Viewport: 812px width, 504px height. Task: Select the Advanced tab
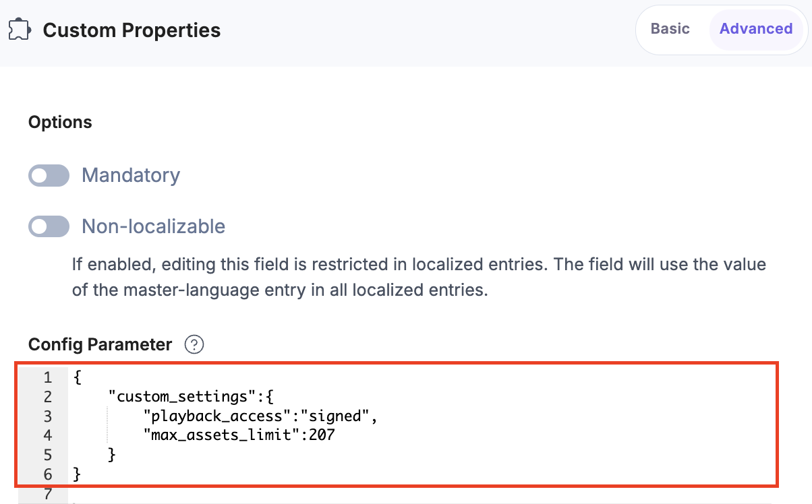[x=756, y=29]
